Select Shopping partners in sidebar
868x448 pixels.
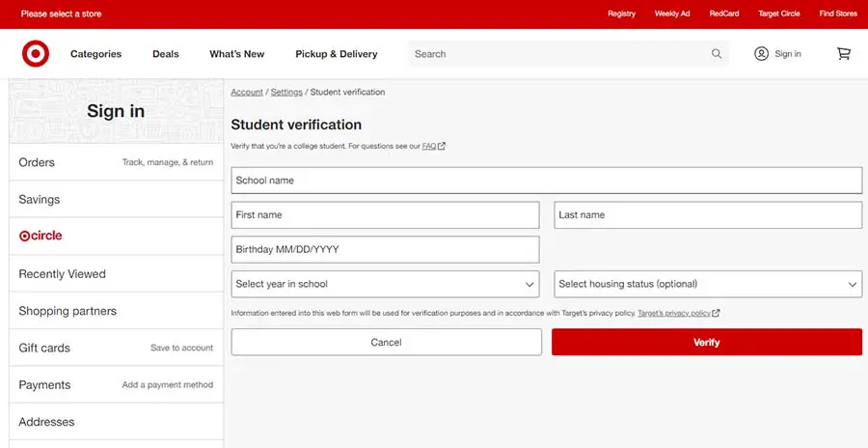pyautogui.click(x=117, y=311)
